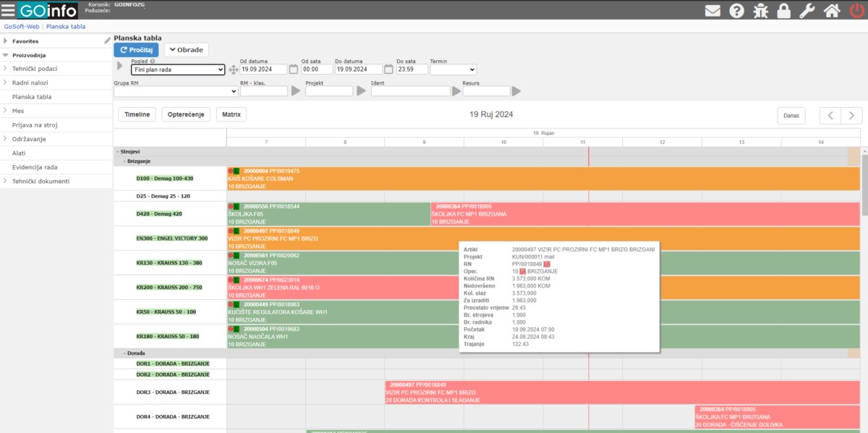The height and width of the screenshot is (433, 868).
Task: Click the Projekt input field
Action: coord(329,91)
